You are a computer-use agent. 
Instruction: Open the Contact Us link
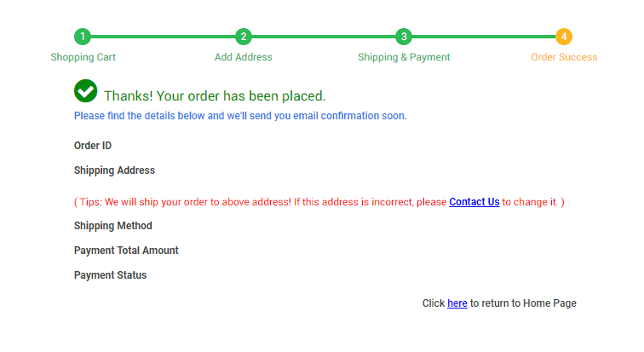(x=474, y=202)
